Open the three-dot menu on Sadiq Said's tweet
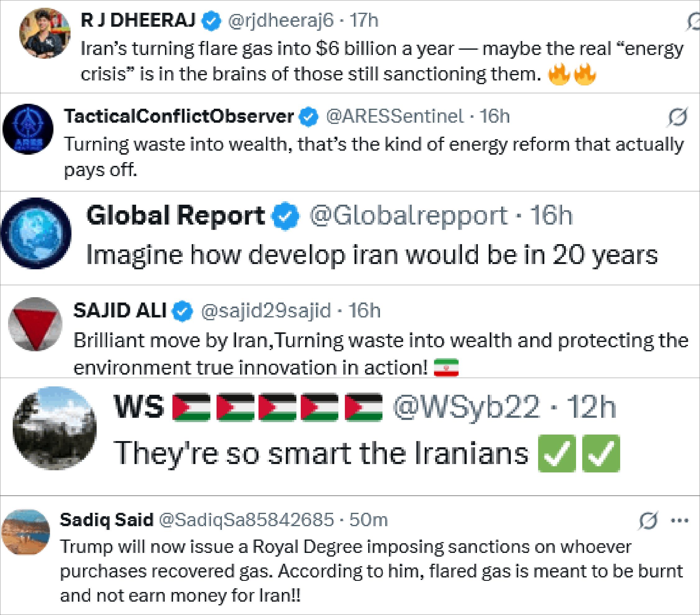This screenshot has height=615, width=700. coord(680,521)
